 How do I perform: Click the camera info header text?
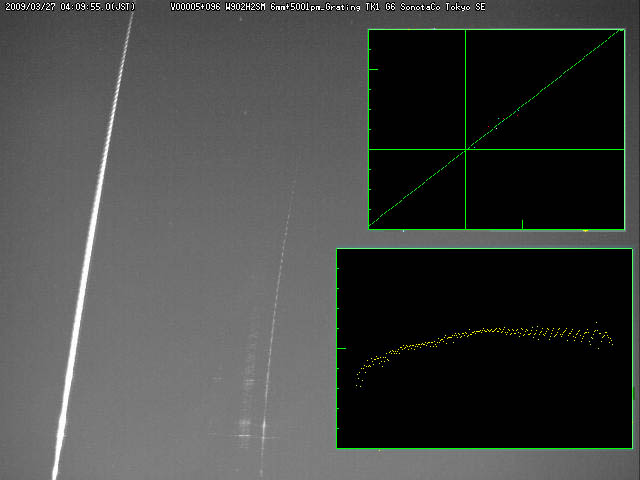tap(300, 6)
